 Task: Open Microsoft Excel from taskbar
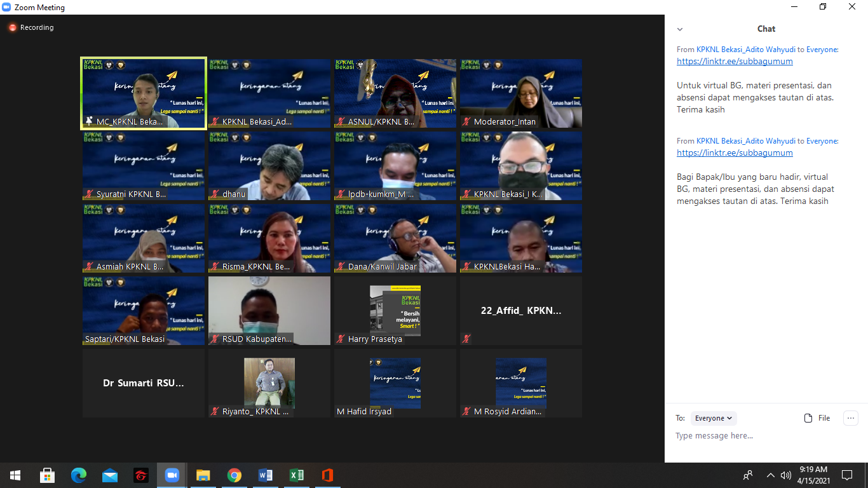(x=297, y=475)
